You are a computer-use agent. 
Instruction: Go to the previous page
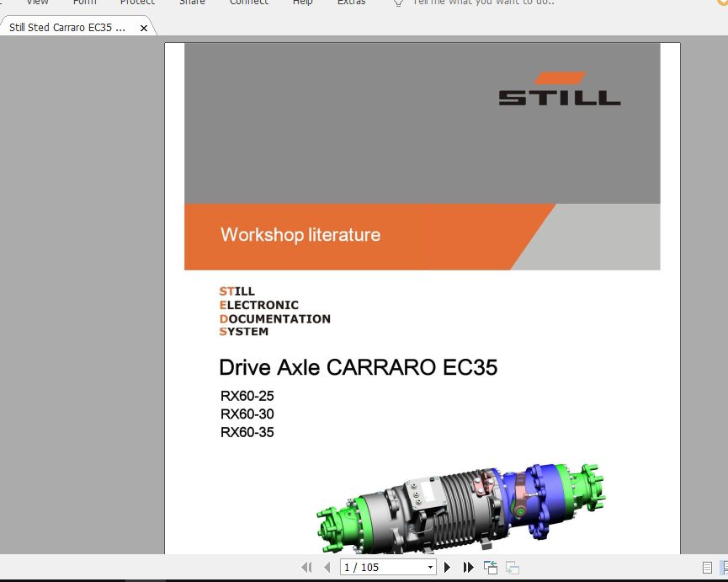click(x=327, y=567)
